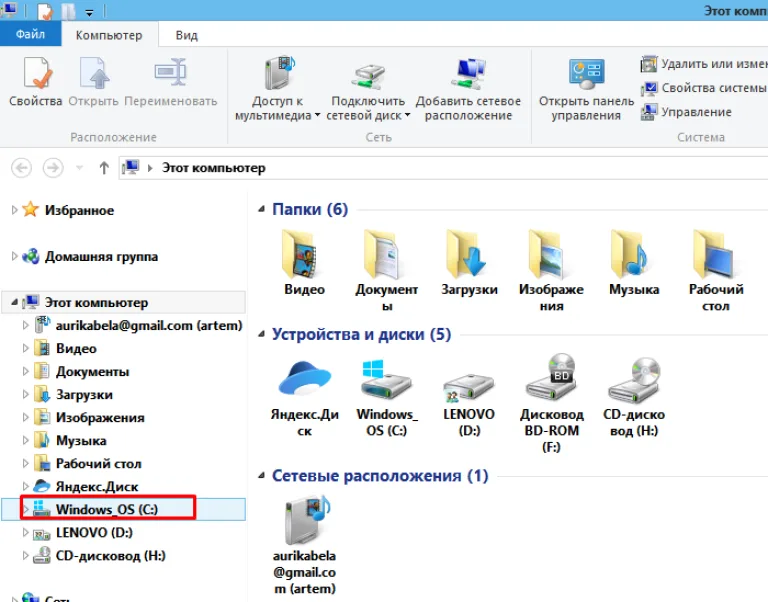This screenshot has width=768, height=602.
Task: Open Customize Quick Access Toolbar dropdown
Action: (x=89, y=12)
